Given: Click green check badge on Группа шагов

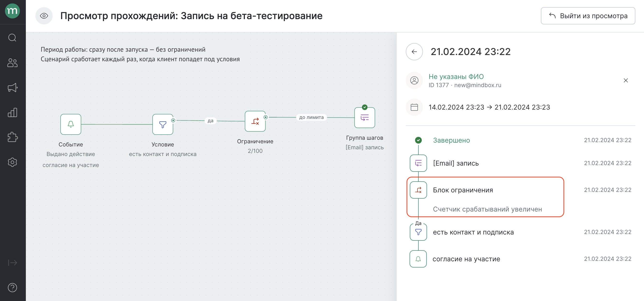Looking at the screenshot, I should 365,107.
